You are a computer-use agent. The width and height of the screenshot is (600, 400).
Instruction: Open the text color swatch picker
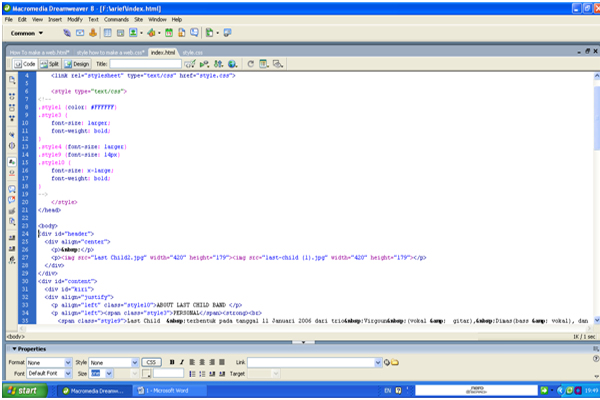147,373
